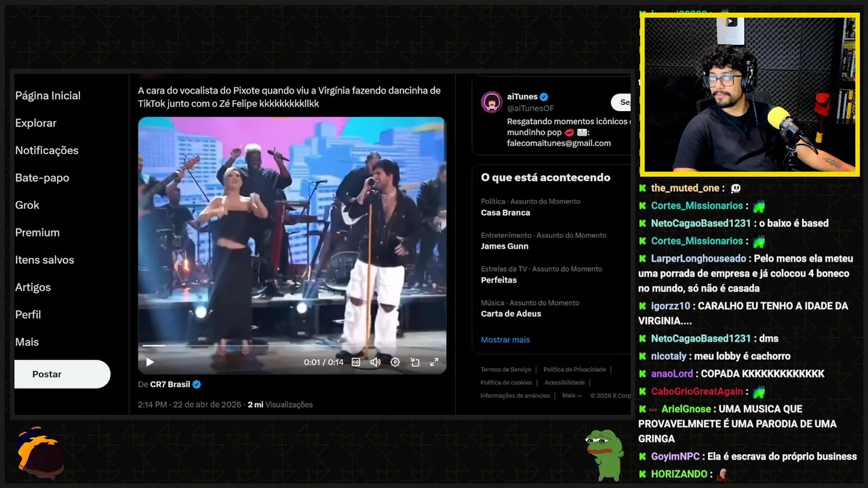Click the Postar button
The height and width of the screenshot is (488, 868).
click(62, 374)
